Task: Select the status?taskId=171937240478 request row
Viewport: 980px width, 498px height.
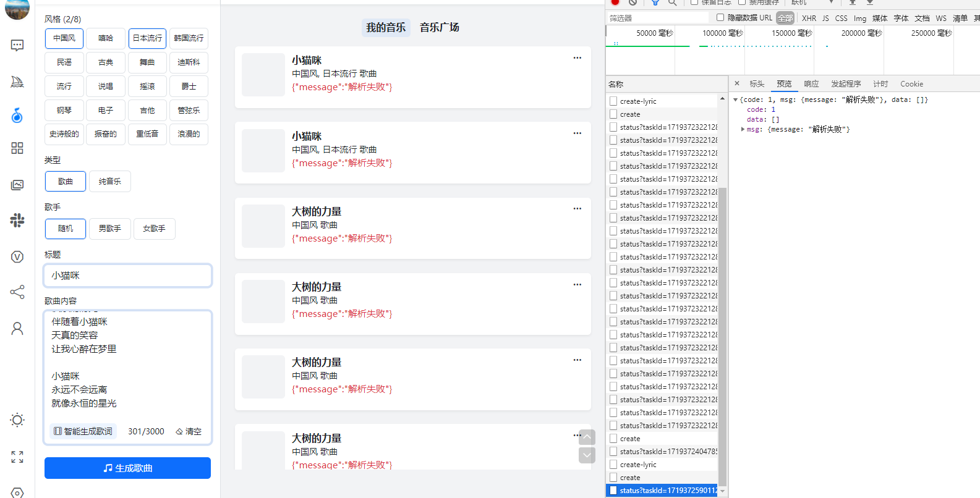Action: [663, 452]
